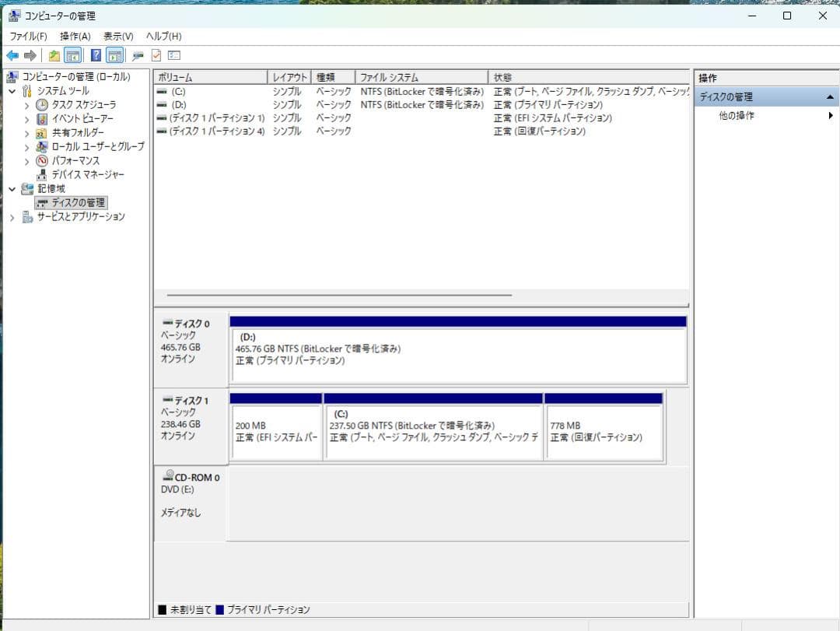Open Help using the question mark toolbar icon
This screenshot has height=631, width=840.
click(x=96, y=54)
